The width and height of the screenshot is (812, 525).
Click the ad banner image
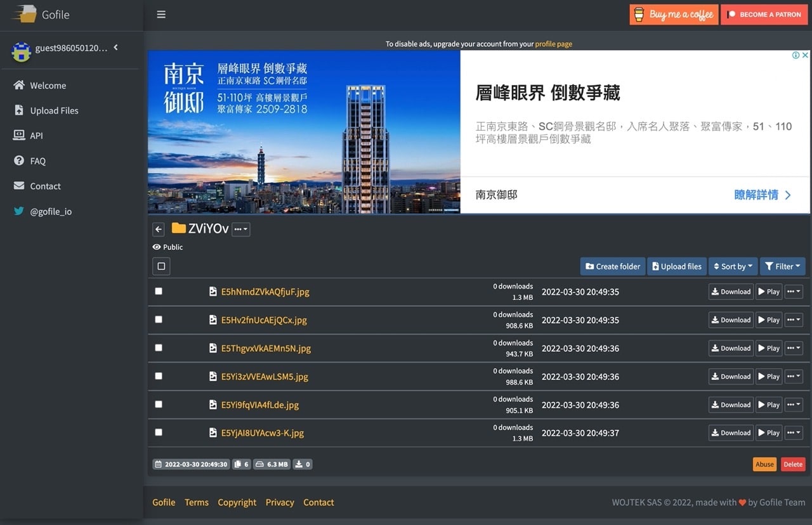point(304,132)
